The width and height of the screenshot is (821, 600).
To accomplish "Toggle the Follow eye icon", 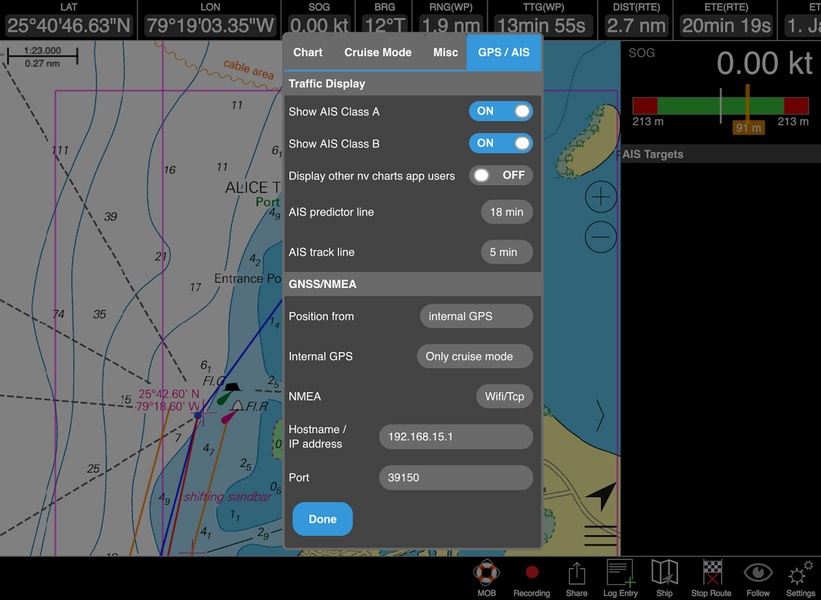I will (758, 572).
